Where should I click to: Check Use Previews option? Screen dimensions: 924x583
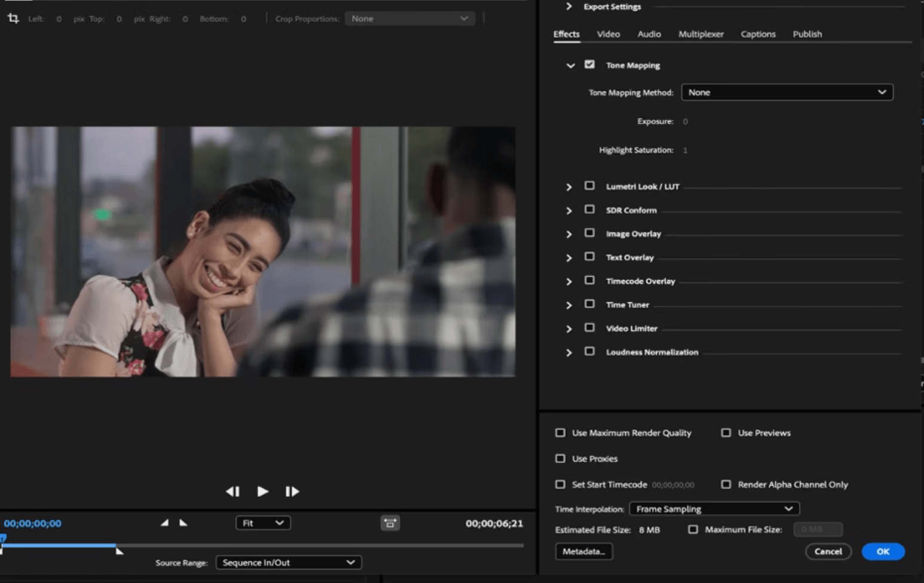pyautogui.click(x=726, y=432)
